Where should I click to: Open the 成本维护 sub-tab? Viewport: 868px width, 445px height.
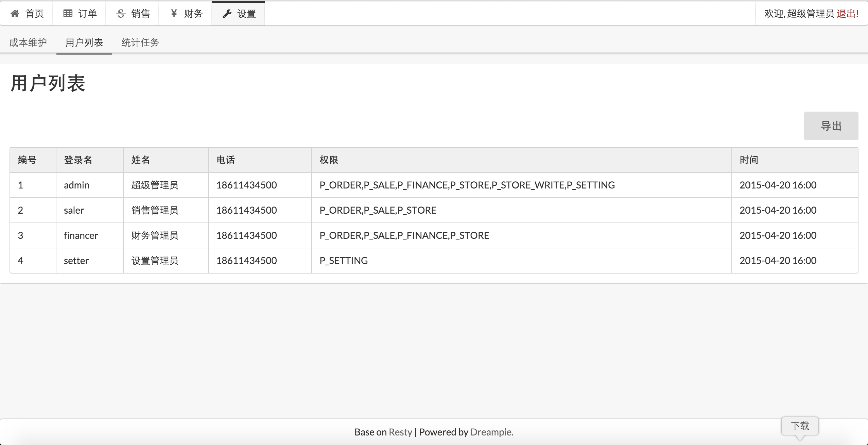tap(28, 43)
